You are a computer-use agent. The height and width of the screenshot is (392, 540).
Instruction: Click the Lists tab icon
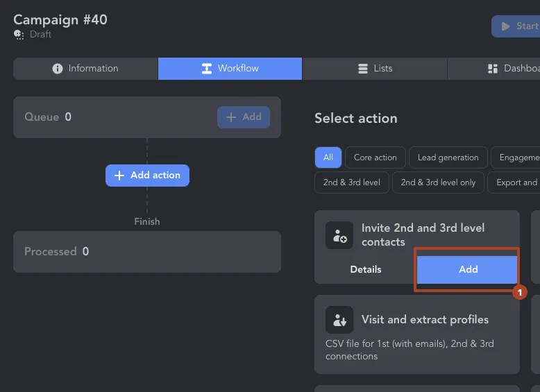click(362, 69)
